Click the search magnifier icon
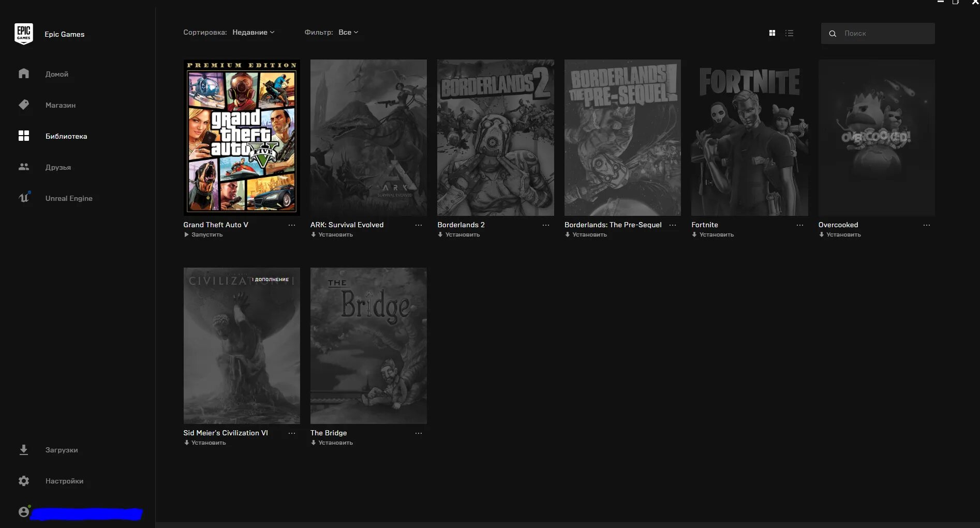This screenshot has height=528, width=980. tap(833, 34)
